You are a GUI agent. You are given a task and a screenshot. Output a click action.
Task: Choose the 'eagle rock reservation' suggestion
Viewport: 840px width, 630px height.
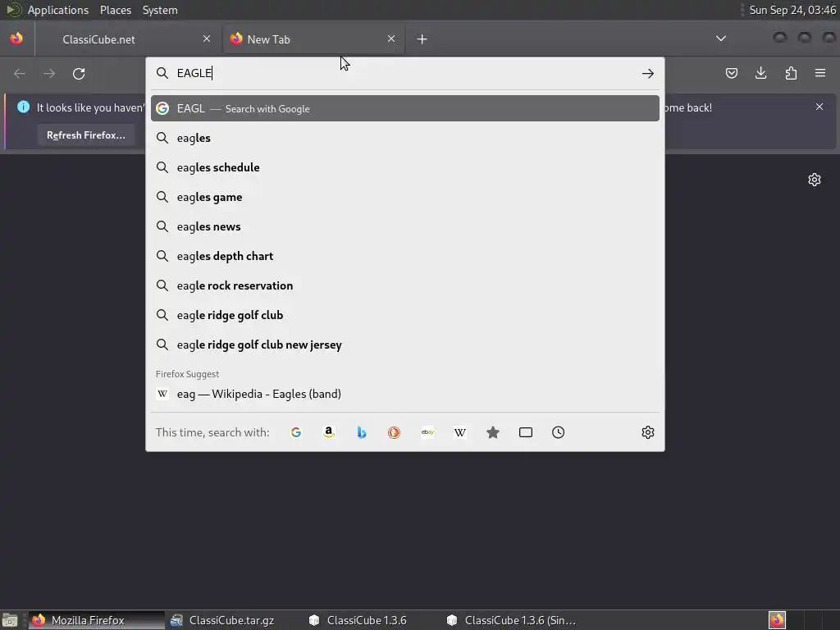click(405, 285)
